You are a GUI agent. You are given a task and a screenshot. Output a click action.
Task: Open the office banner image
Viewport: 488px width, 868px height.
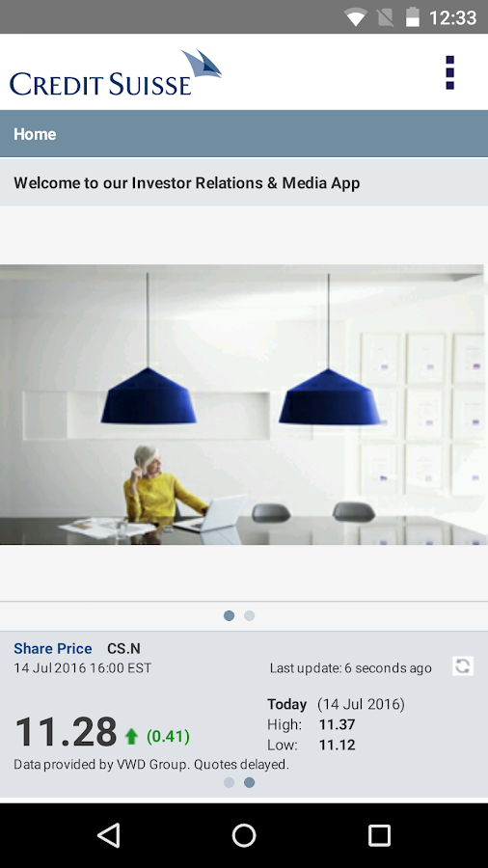pos(244,405)
